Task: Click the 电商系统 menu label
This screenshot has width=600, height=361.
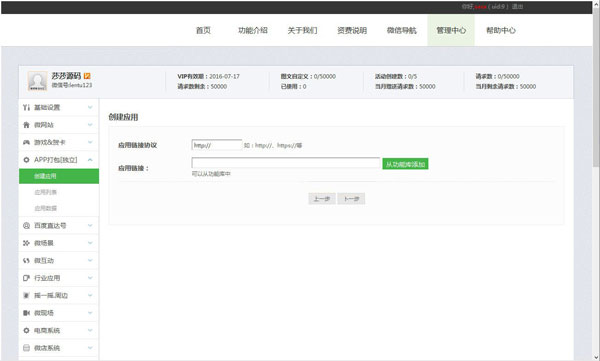Action: [47, 330]
